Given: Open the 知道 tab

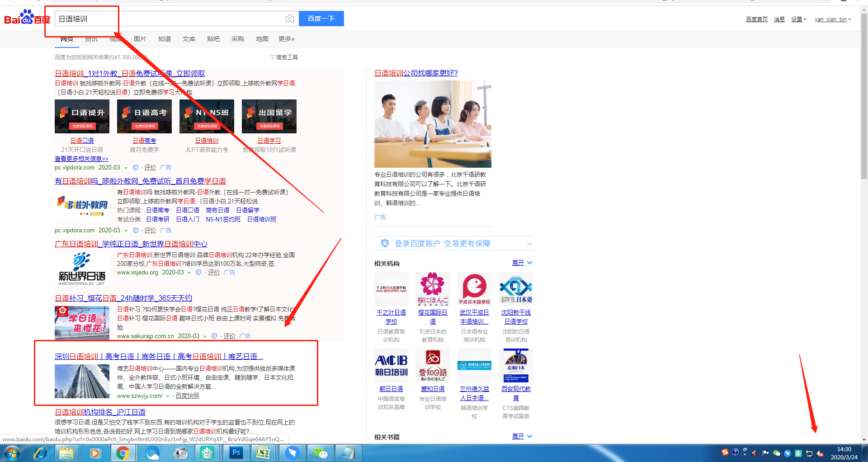Looking at the screenshot, I should pyautogui.click(x=164, y=39).
